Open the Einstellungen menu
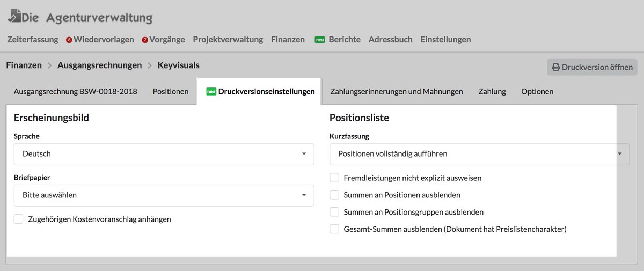Image resolution: width=644 pixels, height=271 pixels. tap(446, 40)
